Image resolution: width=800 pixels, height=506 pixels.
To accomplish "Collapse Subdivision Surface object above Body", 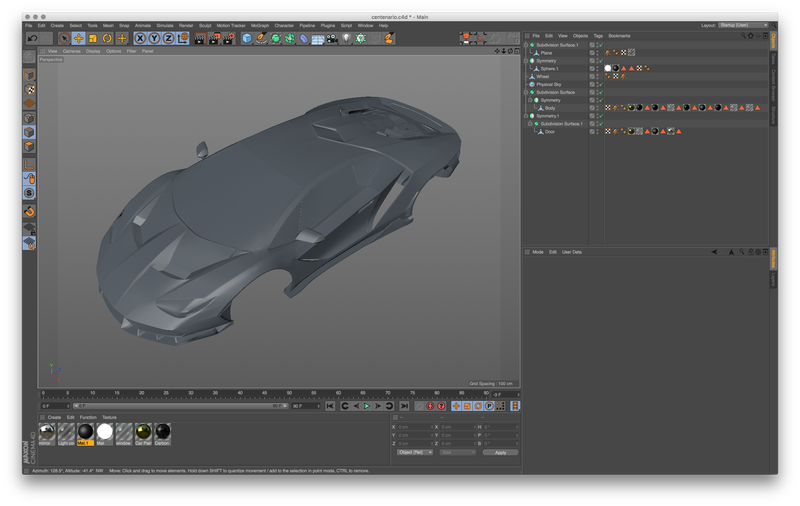I will (x=526, y=92).
